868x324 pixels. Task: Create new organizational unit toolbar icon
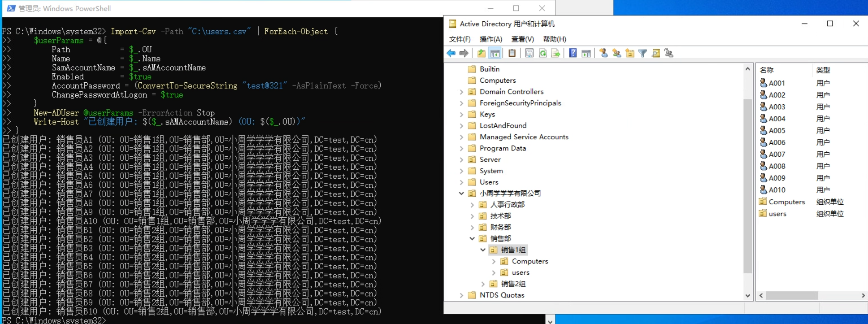(630, 53)
